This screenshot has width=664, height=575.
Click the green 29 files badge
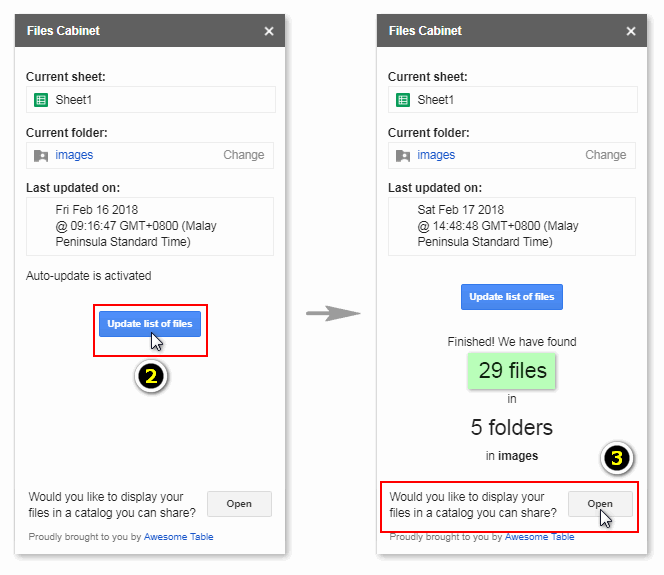513,370
